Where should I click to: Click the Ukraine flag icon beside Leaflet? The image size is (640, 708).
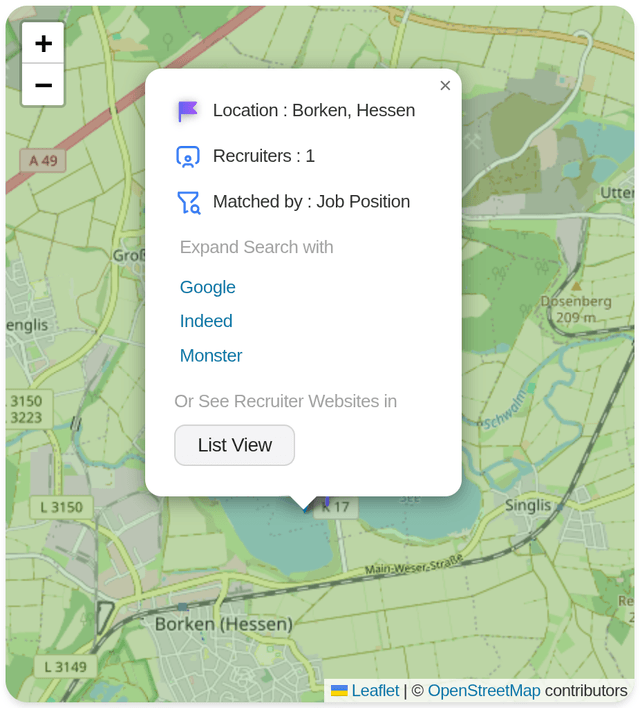click(340, 691)
